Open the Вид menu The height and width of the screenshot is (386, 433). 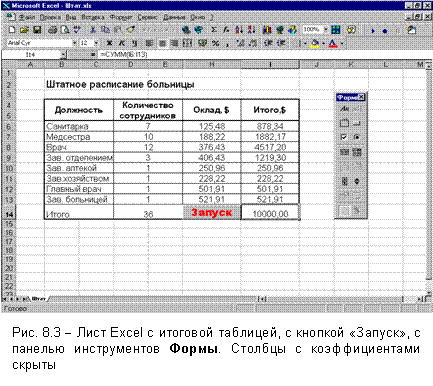[x=71, y=17]
